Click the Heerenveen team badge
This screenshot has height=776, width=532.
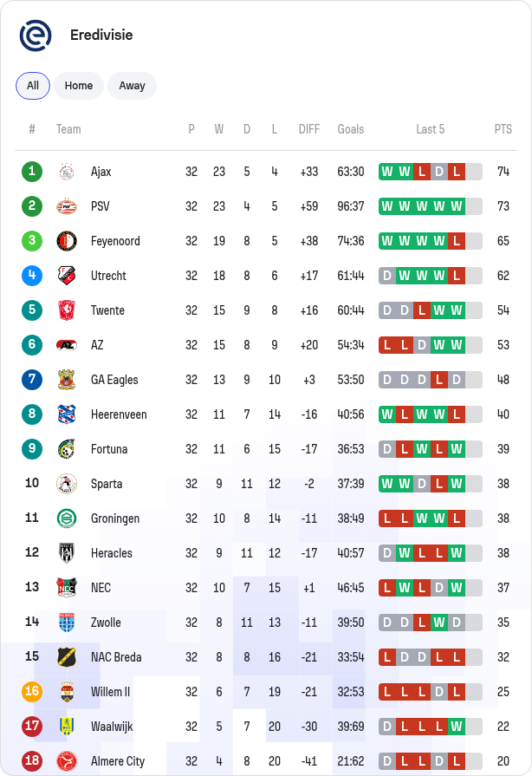point(67,414)
